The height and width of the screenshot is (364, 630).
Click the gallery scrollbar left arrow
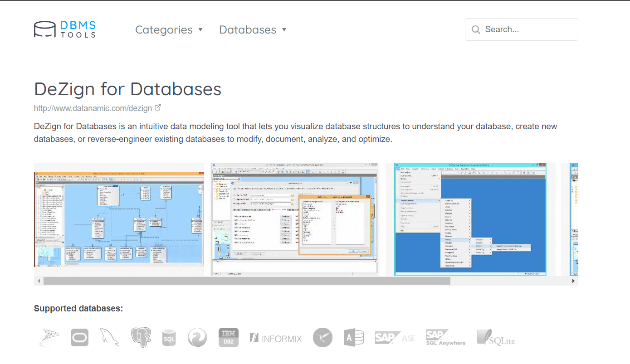tap(39, 281)
